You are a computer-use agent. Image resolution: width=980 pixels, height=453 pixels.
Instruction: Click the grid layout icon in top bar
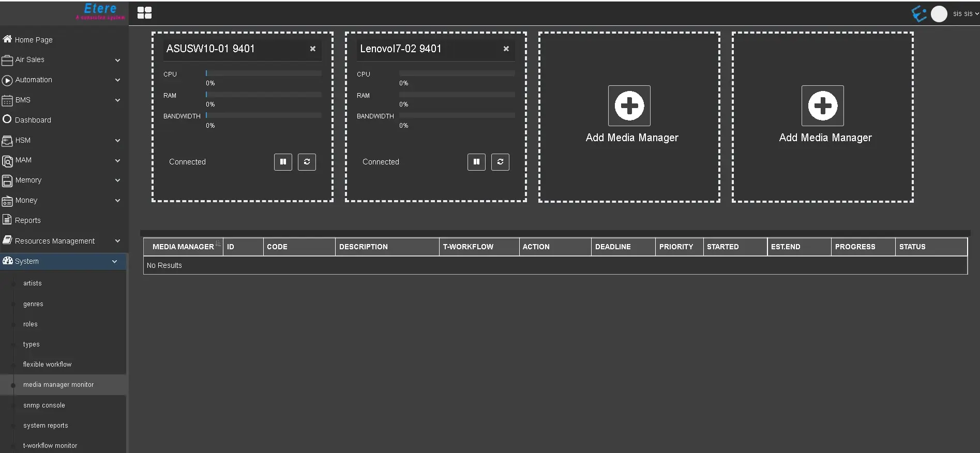click(144, 13)
